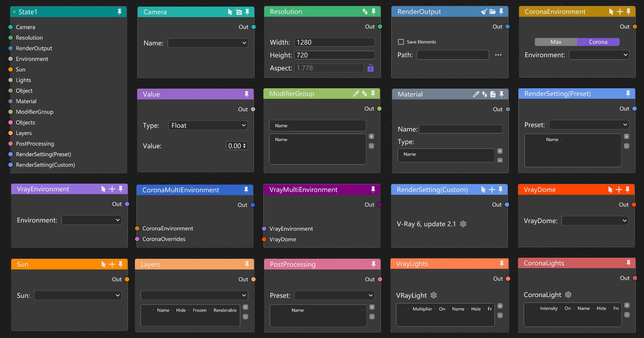Click the eyedropper icon on ModifierGroup node
The image size is (644, 338).
[x=356, y=94]
